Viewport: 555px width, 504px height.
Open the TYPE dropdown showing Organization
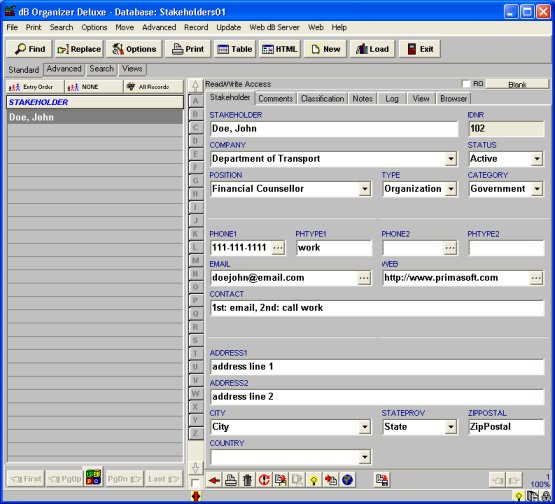tap(451, 189)
